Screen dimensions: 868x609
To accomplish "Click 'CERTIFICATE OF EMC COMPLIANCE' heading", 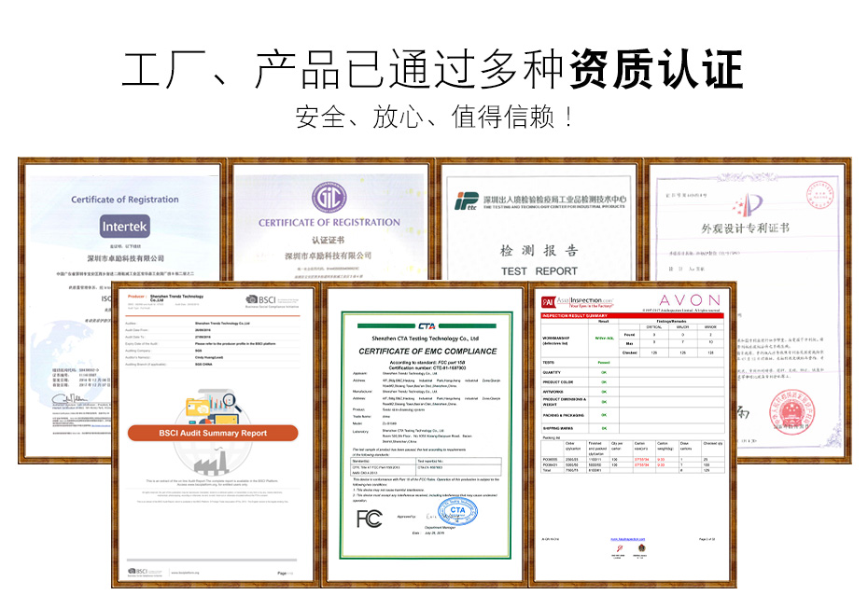I will pyautogui.click(x=427, y=352).
